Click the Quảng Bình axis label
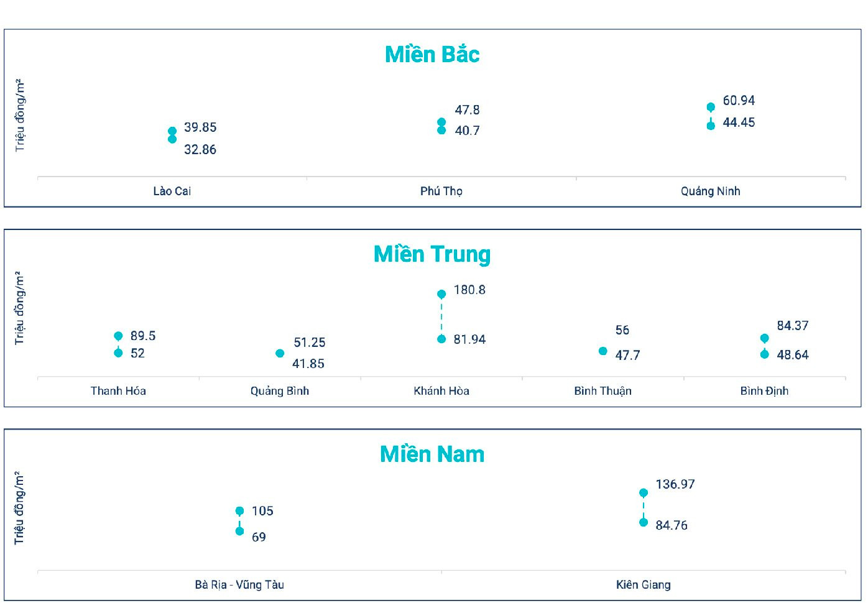 click(x=280, y=391)
